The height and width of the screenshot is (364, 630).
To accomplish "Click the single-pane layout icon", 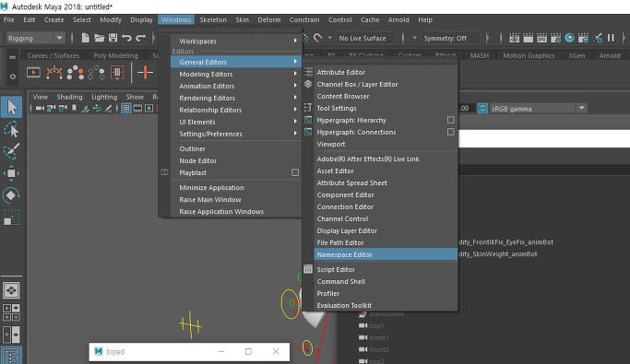I will point(11,290).
